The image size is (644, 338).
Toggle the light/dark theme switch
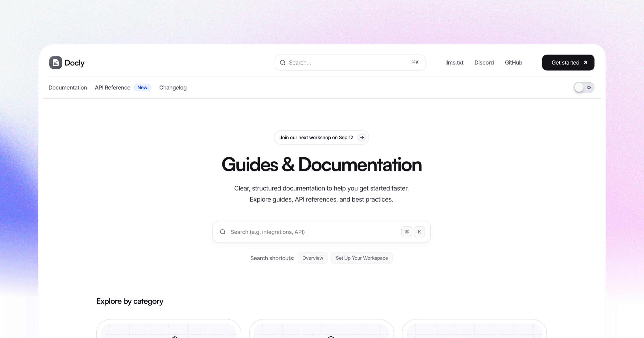(x=584, y=87)
